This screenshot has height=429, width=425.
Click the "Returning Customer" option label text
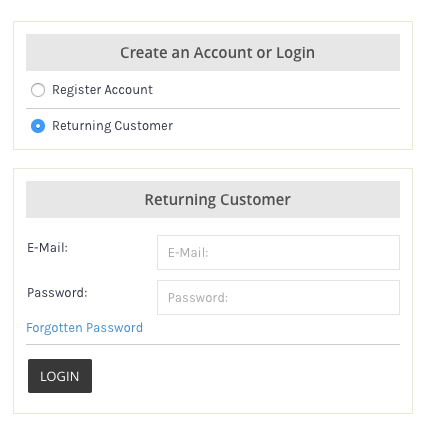coord(112,126)
